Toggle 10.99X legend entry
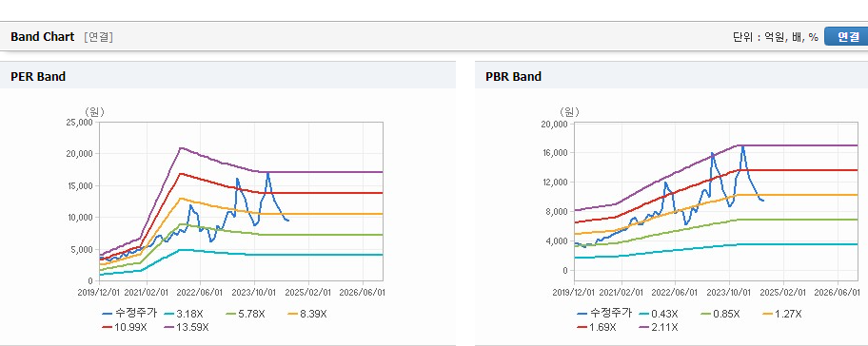The height and width of the screenshot is (346, 868). 125,327
